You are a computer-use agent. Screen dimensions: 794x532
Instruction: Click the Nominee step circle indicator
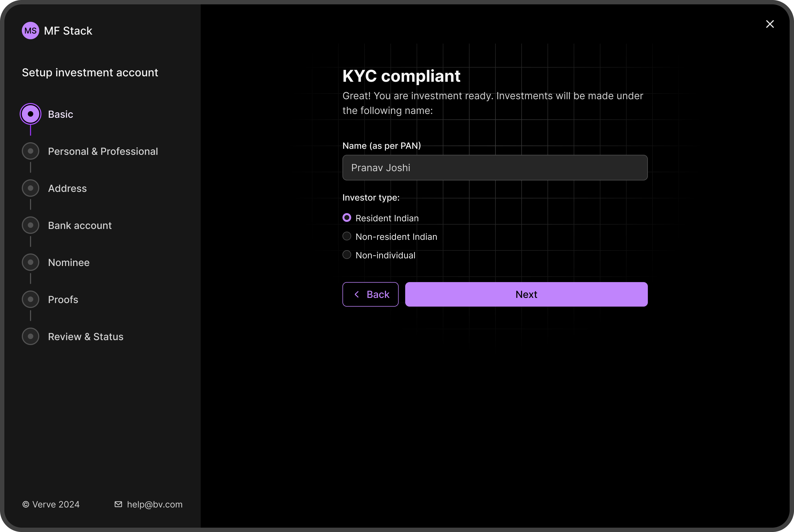[30, 262]
